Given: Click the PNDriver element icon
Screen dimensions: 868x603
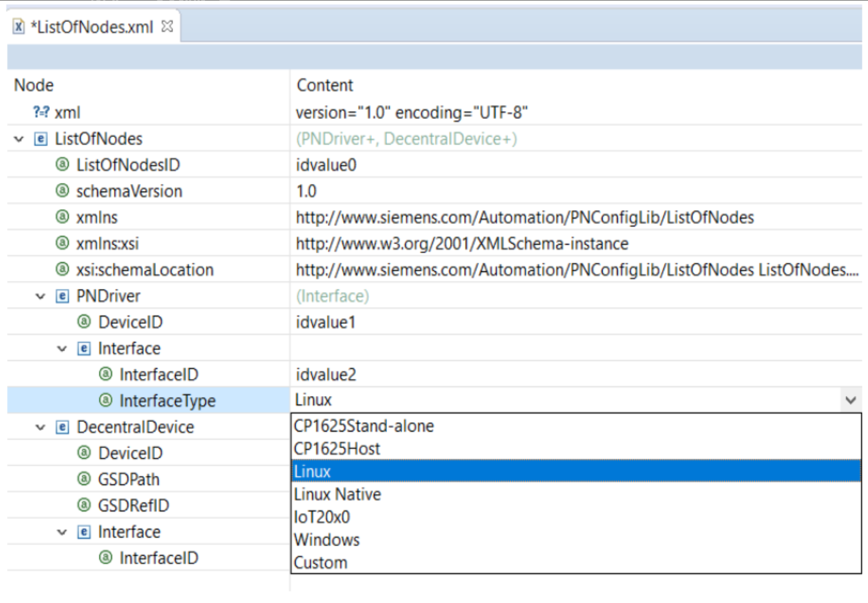Looking at the screenshot, I should pyautogui.click(x=62, y=296).
